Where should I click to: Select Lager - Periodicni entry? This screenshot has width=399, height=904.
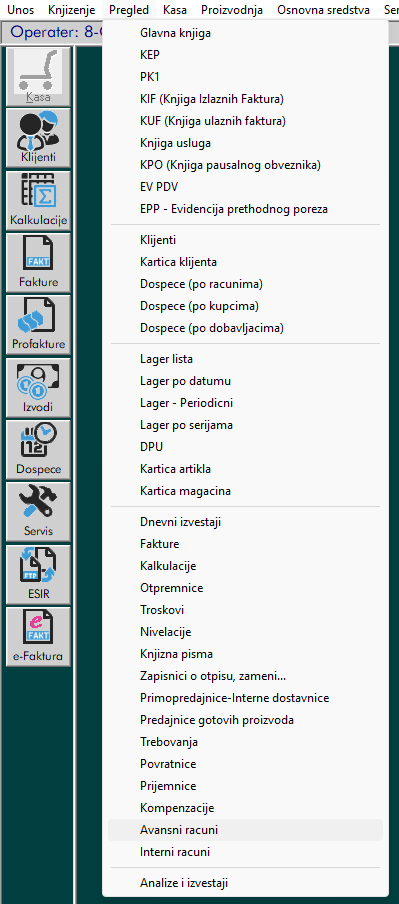pos(245,402)
